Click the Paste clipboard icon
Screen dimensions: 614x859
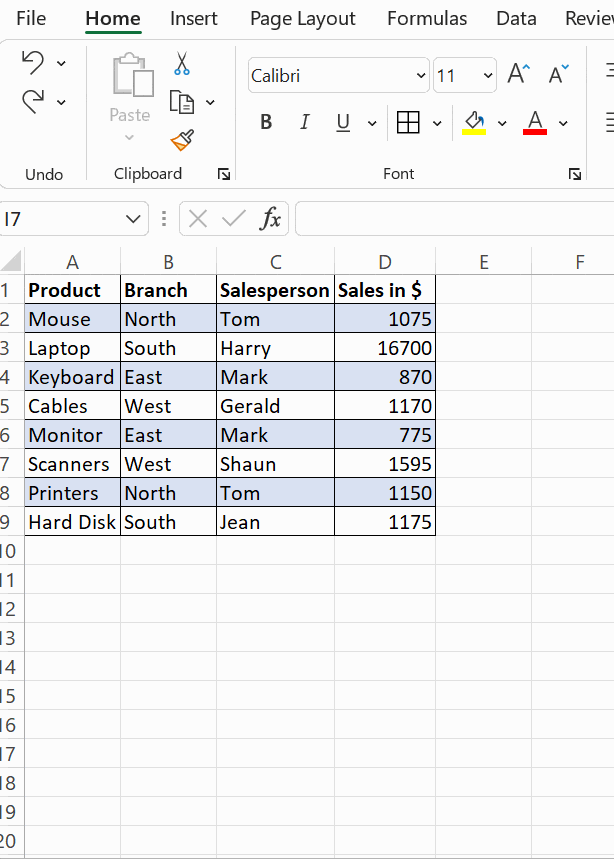(133, 75)
